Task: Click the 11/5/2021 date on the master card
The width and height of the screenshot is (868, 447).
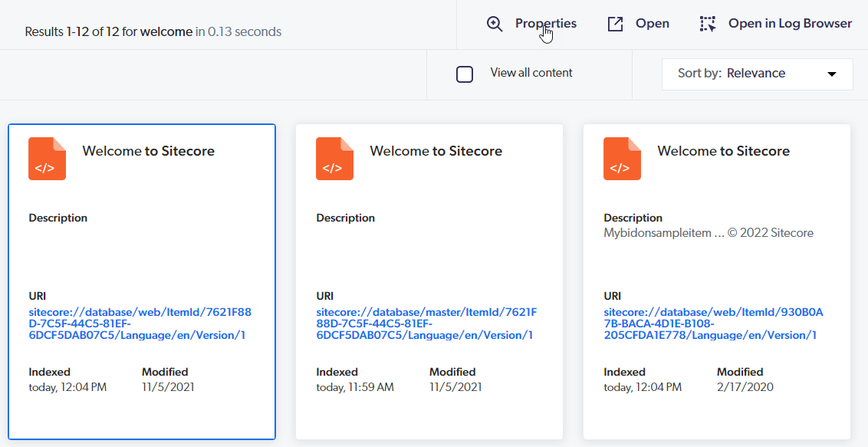Action: coord(455,387)
